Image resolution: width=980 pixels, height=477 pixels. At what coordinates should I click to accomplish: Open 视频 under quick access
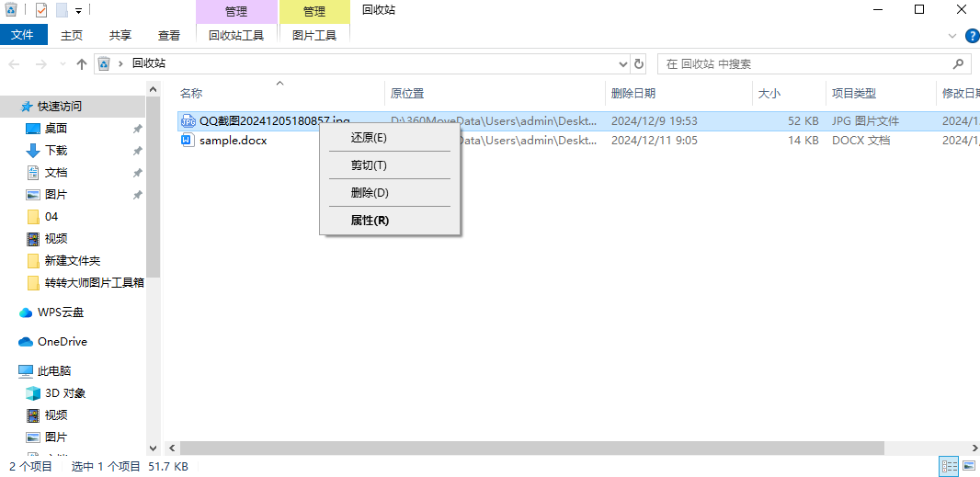pyautogui.click(x=56, y=238)
